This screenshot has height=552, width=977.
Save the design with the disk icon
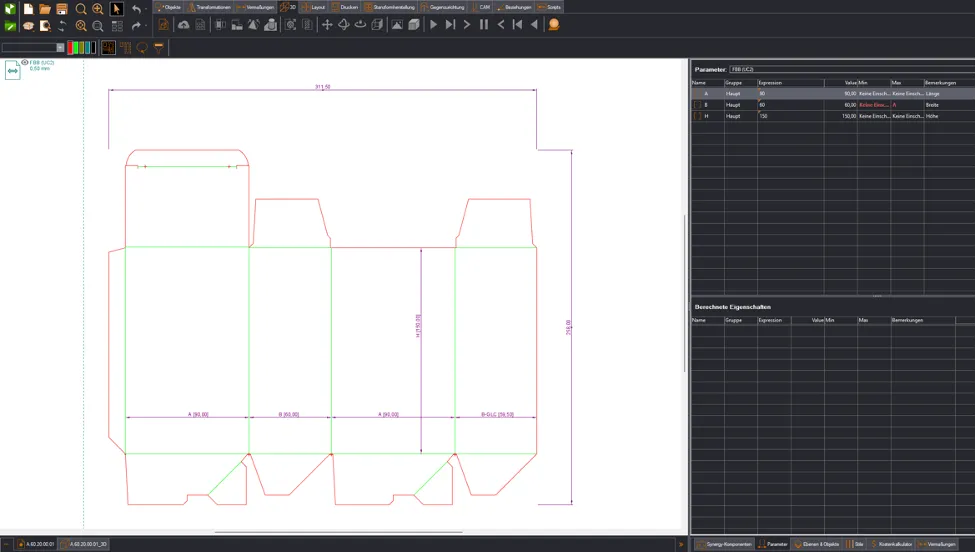(62, 9)
